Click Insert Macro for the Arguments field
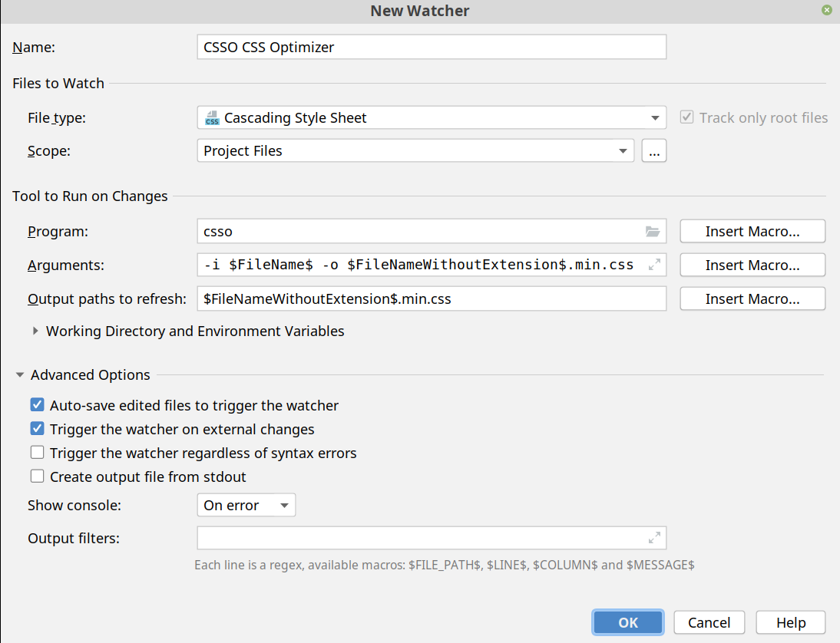840x643 pixels. [x=752, y=265]
